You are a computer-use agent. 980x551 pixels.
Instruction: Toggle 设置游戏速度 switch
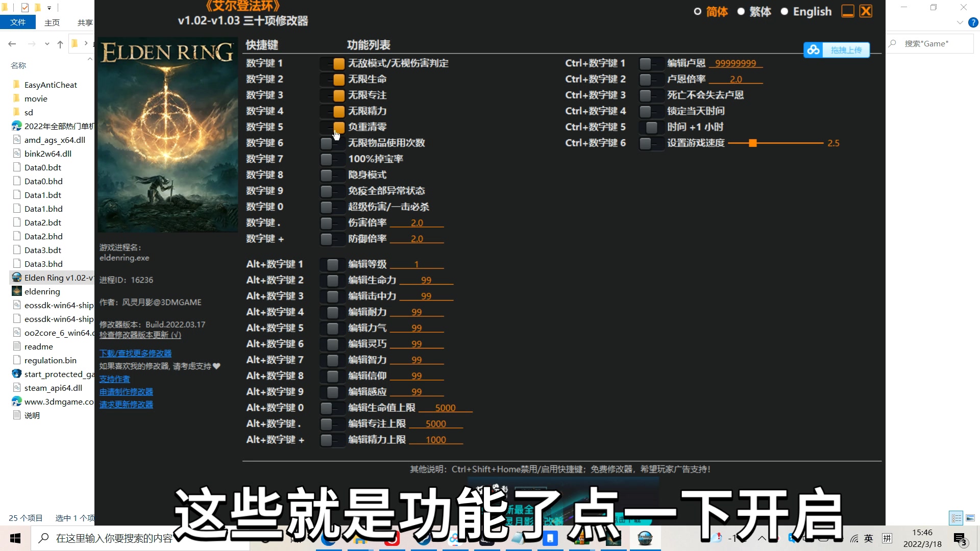[x=651, y=143]
